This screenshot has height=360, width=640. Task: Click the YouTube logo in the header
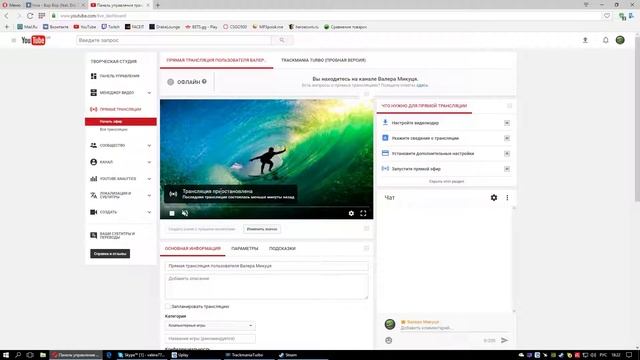(x=33, y=40)
